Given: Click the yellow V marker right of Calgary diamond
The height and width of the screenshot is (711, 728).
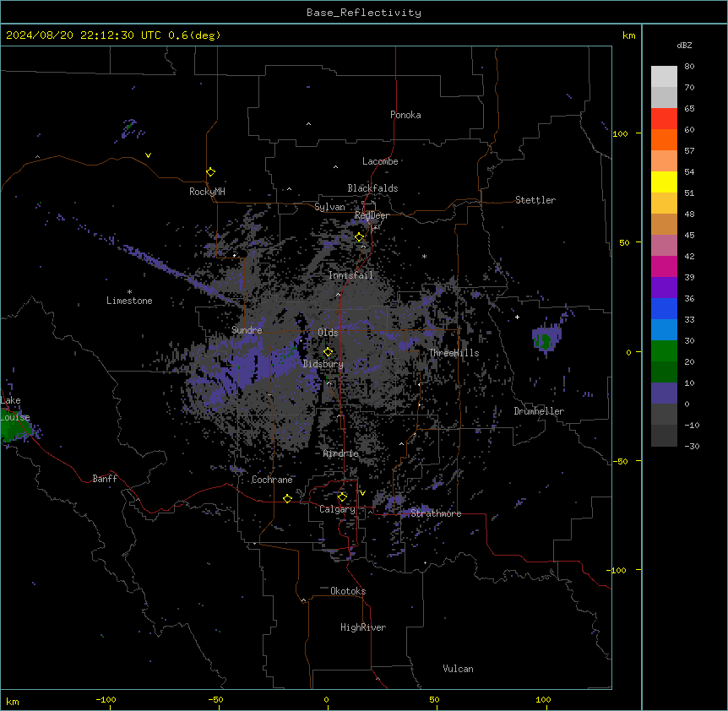Looking at the screenshot, I should pyautogui.click(x=362, y=493).
